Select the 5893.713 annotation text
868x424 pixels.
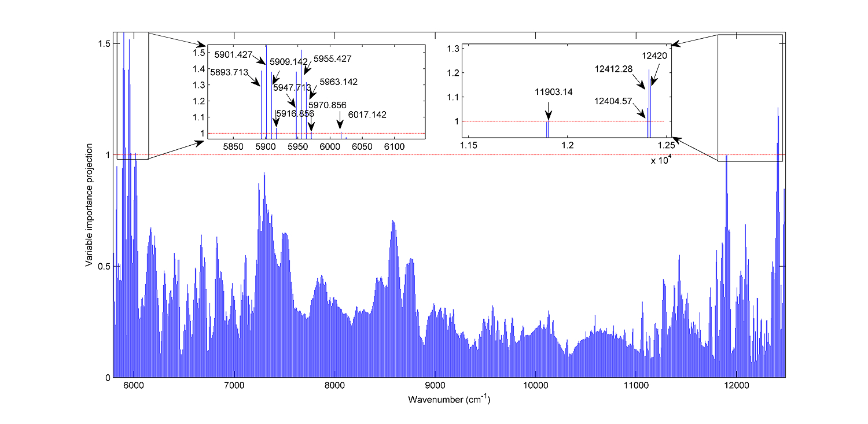229,72
